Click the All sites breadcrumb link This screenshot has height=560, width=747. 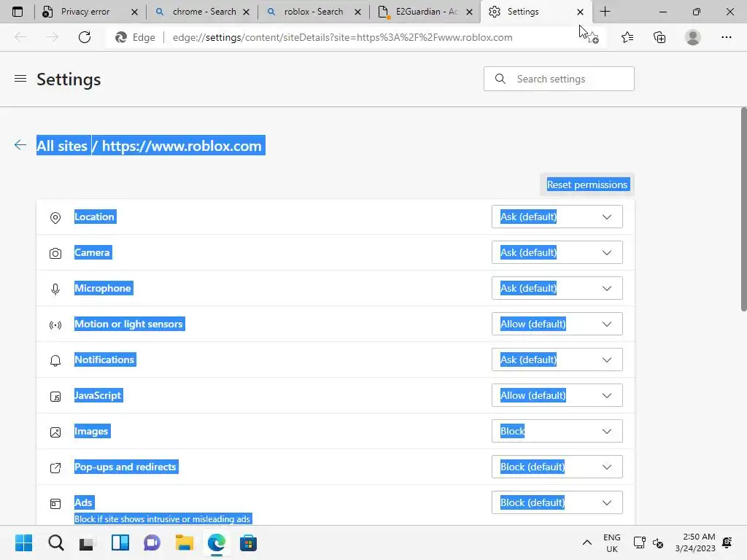pos(62,146)
